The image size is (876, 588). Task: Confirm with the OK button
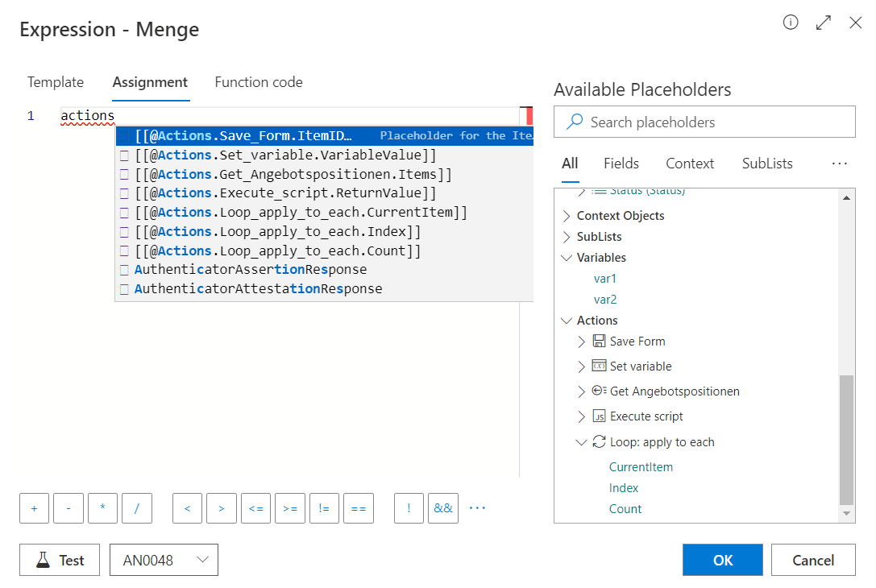point(722,560)
